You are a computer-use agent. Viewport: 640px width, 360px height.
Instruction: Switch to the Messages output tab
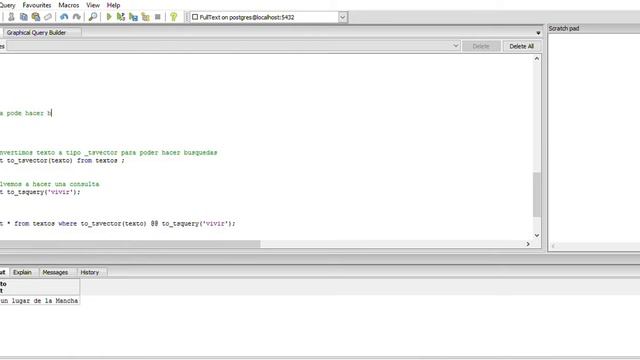click(x=55, y=272)
